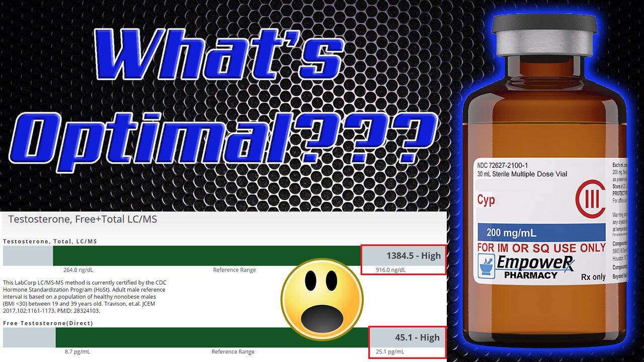Click "Reference Range" under free testosterone
This screenshot has width=644, height=362.
point(233,351)
